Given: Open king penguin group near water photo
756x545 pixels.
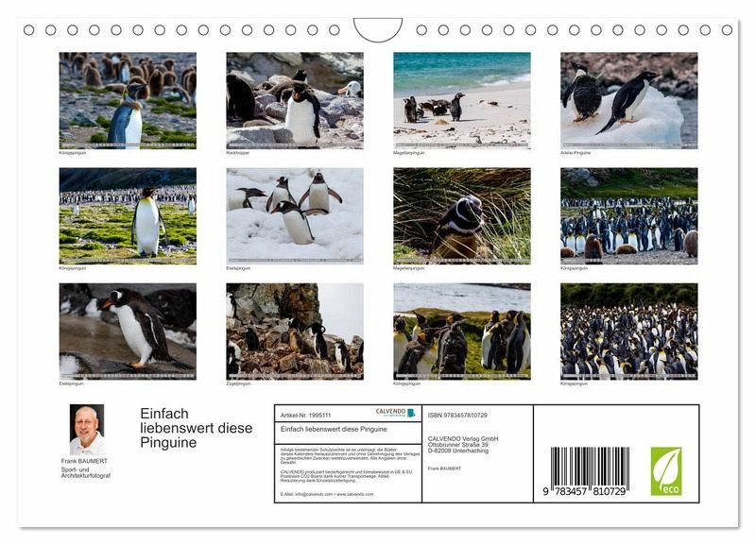Looking at the screenshot, I should coord(462,332).
